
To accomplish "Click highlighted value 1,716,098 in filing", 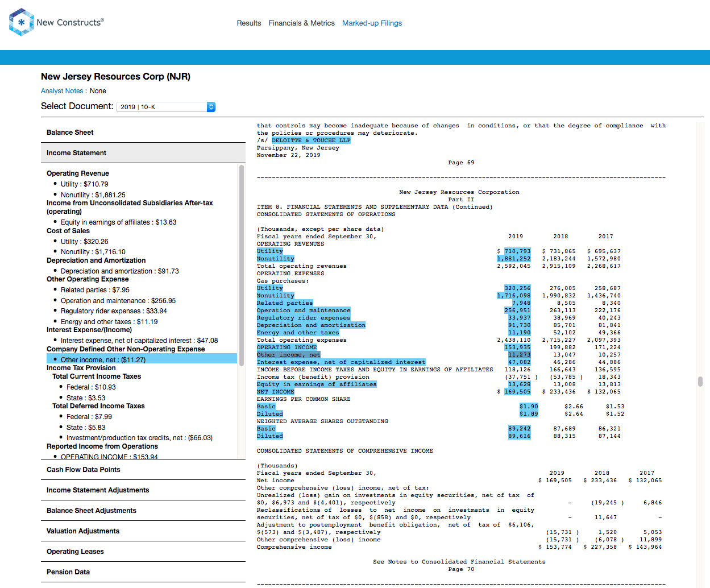I will (x=514, y=296).
